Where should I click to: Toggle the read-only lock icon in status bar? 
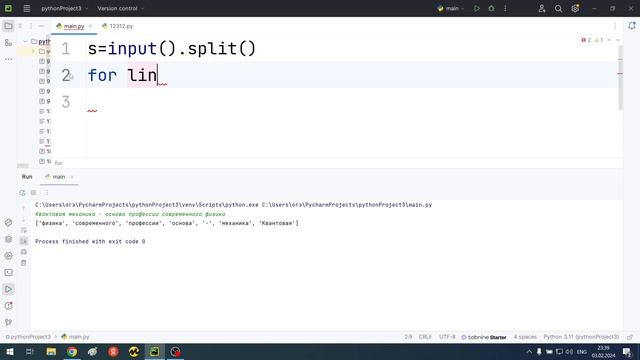point(630,337)
